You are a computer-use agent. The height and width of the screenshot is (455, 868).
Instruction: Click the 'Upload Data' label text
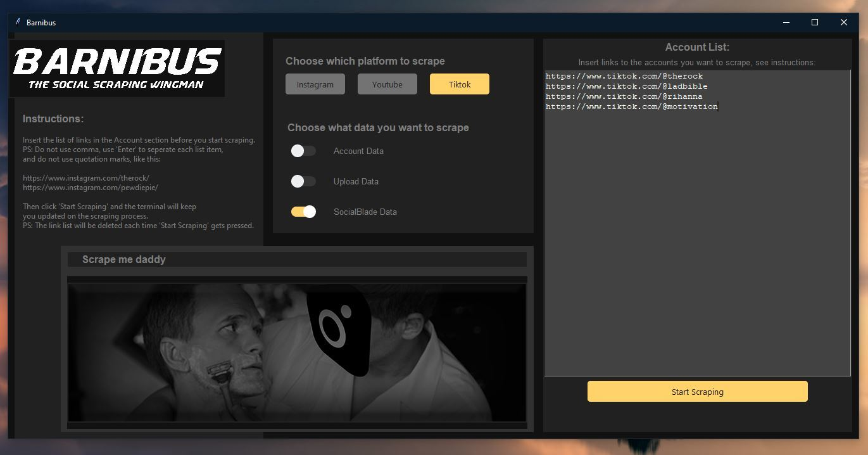[356, 181]
